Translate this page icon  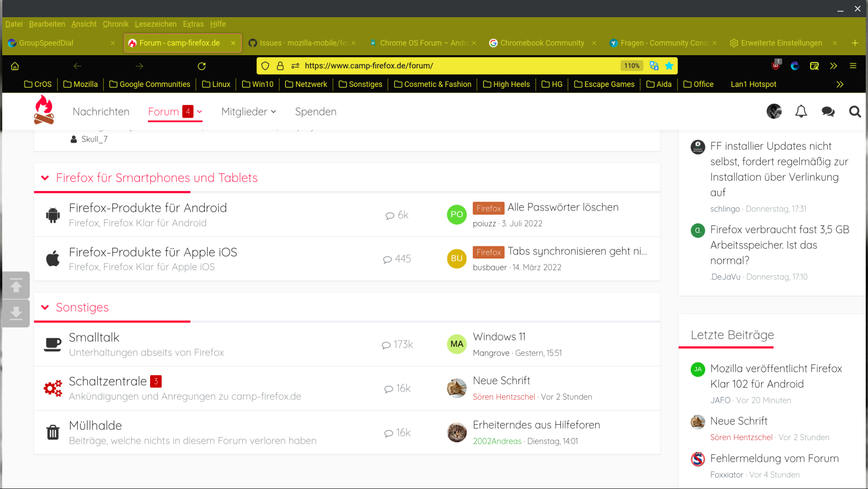coord(654,66)
